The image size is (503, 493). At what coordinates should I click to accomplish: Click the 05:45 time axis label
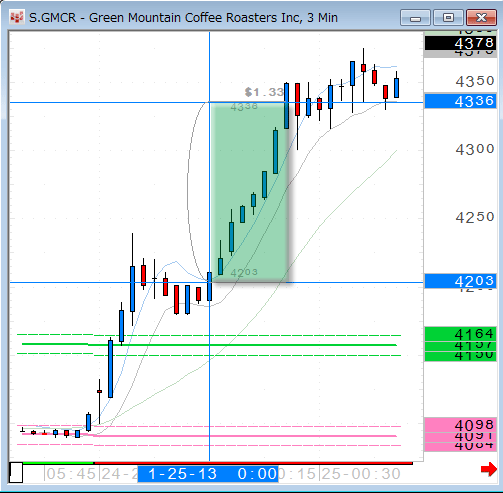71,474
